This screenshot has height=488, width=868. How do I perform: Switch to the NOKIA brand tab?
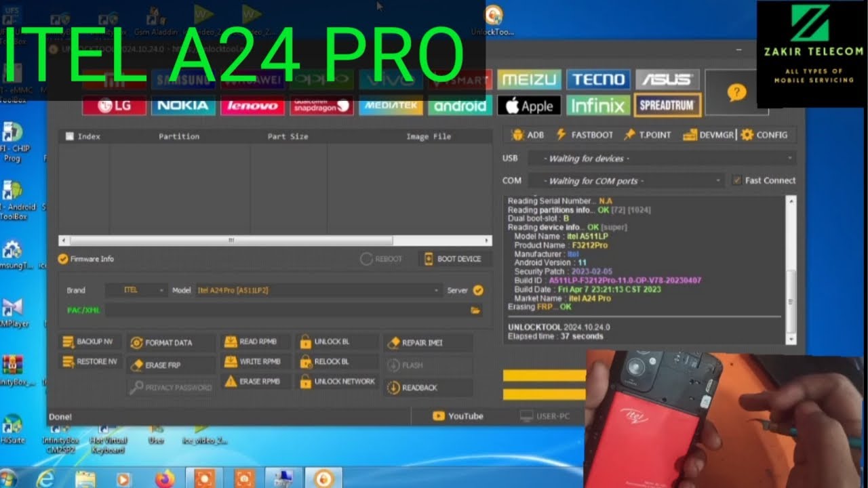point(183,105)
